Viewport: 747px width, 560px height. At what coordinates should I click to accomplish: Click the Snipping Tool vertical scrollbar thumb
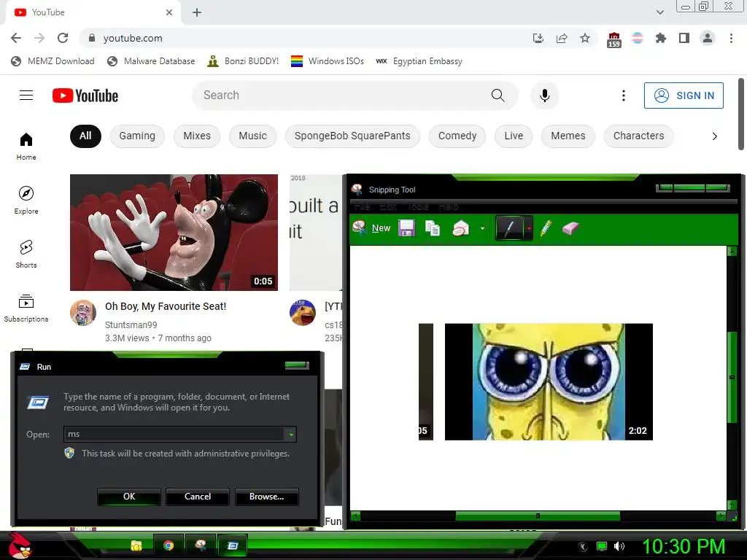[732, 377]
